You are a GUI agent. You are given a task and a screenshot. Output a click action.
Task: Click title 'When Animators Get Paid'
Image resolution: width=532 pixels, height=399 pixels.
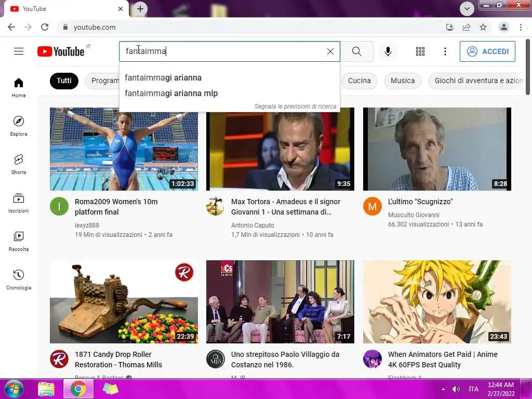coord(443,360)
